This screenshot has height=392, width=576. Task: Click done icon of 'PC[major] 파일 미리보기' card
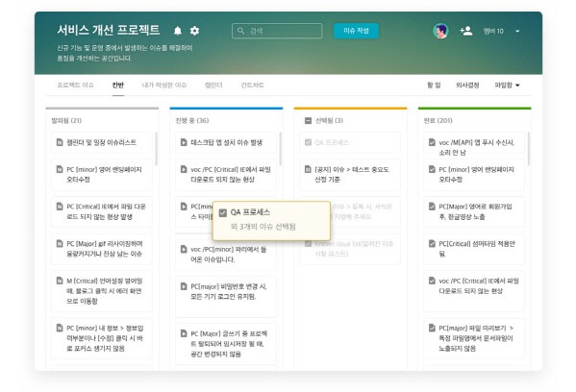432,328
